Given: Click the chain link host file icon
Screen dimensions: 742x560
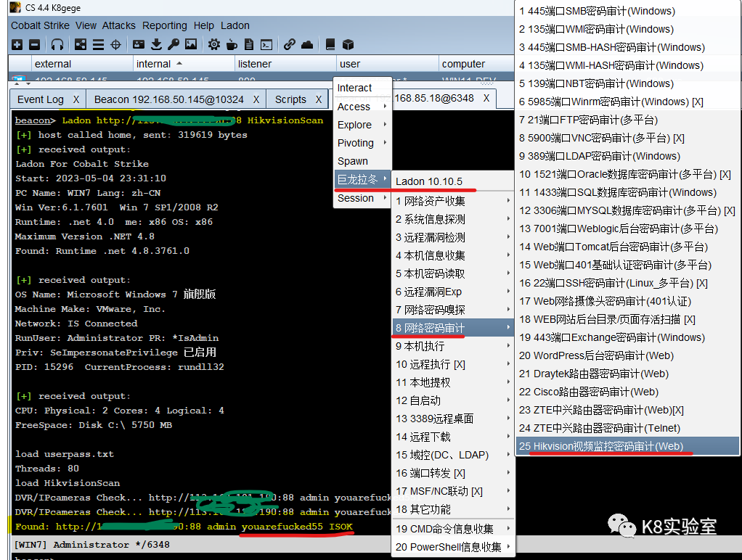Looking at the screenshot, I should 289,44.
